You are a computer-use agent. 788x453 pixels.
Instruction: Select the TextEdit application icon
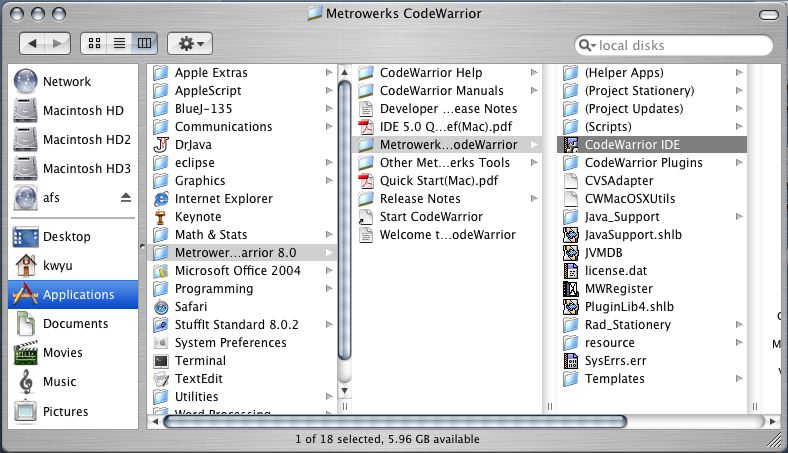point(161,379)
